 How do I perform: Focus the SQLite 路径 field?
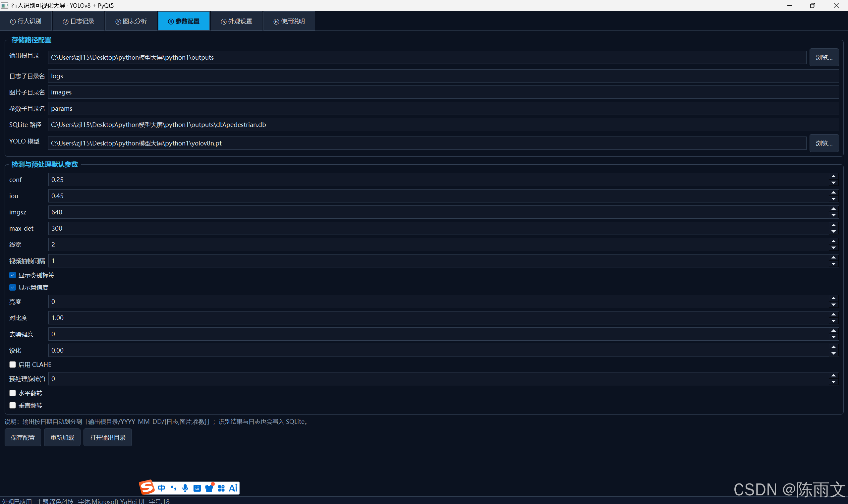[443, 125]
